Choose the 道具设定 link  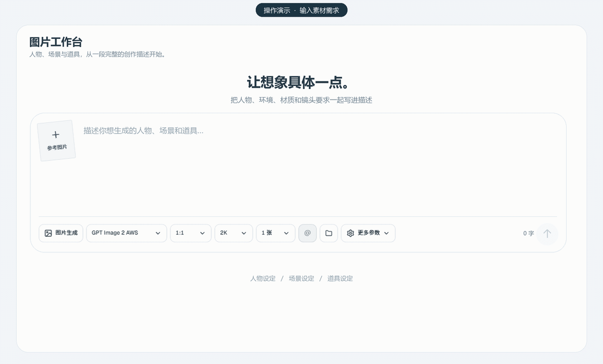(x=340, y=279)
